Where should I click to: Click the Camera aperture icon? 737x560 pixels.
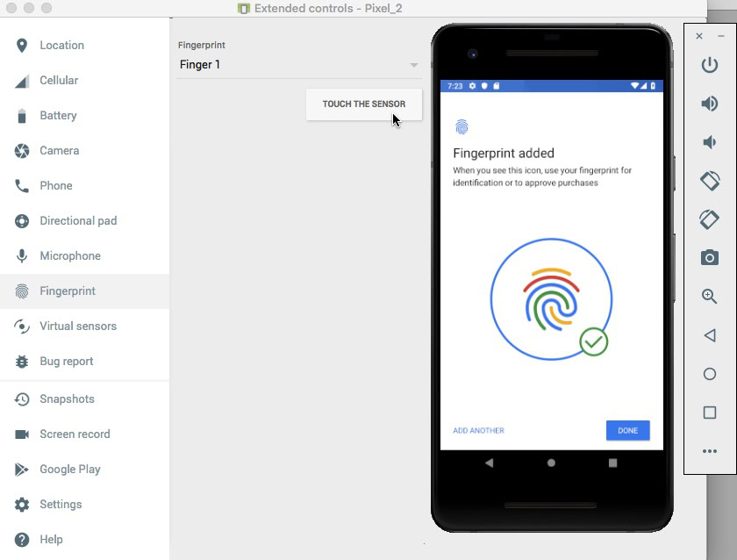22,151
